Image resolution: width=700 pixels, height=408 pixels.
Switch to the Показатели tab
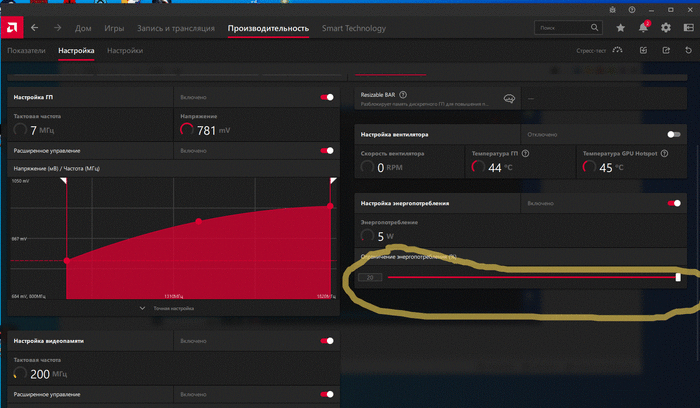point(27,50)
